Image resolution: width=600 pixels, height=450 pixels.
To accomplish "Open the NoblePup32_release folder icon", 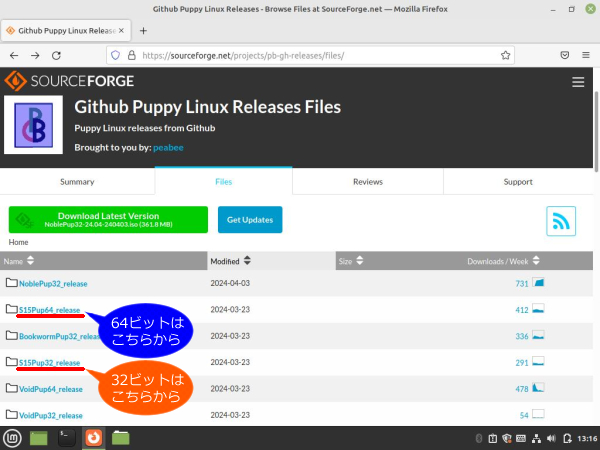I will click(x=11, y=283).
